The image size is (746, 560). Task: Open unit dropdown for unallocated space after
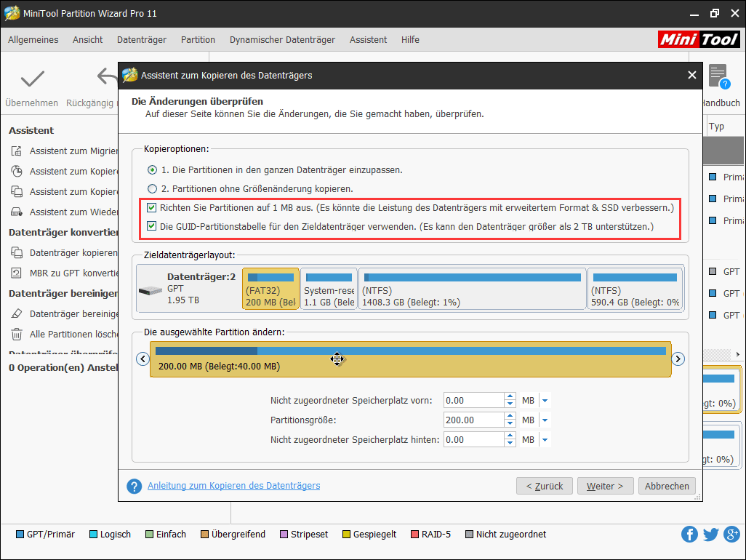(x=545, y=440)
